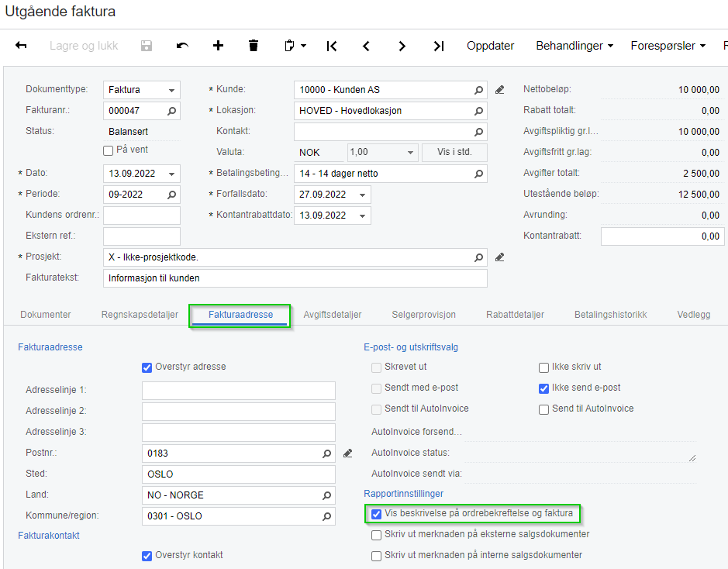Viewport: 728px width, 569px height.
Task: Click search icon in Fakturanr. field
Action: point(172,111)
